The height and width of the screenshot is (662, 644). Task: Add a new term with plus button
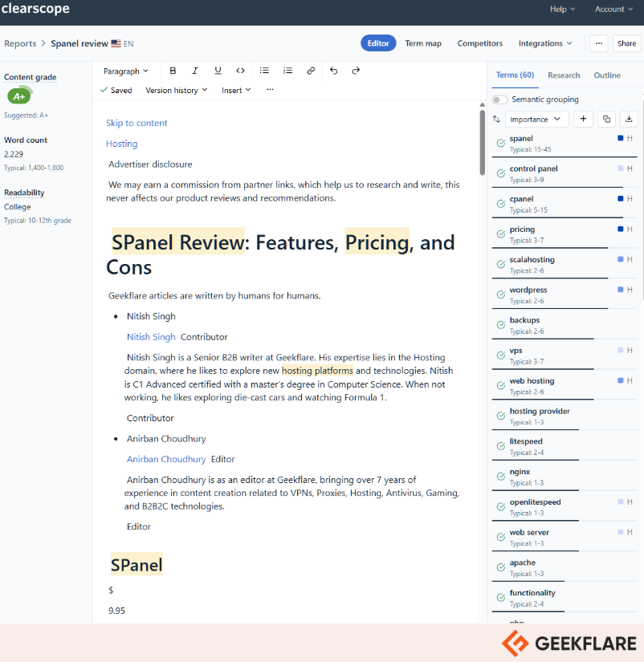point(583,119)
